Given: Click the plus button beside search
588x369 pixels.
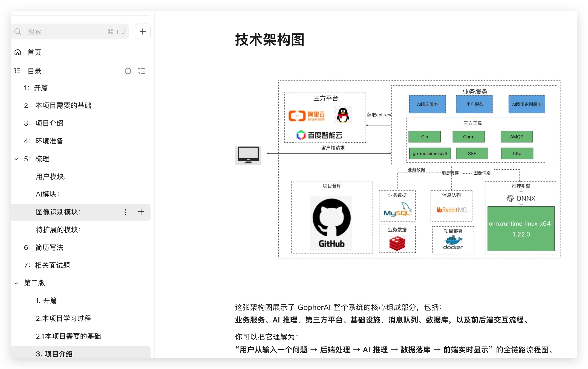Looking at the screenshot, I should coord(143,32).
